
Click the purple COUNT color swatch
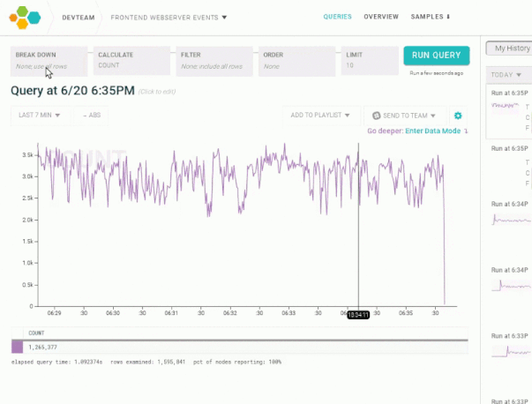tap(18, 348)
